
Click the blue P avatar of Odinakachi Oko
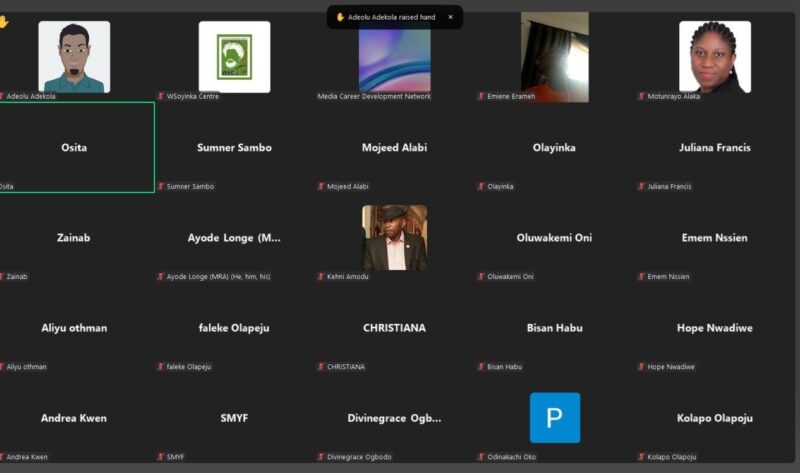coord(554,418)
